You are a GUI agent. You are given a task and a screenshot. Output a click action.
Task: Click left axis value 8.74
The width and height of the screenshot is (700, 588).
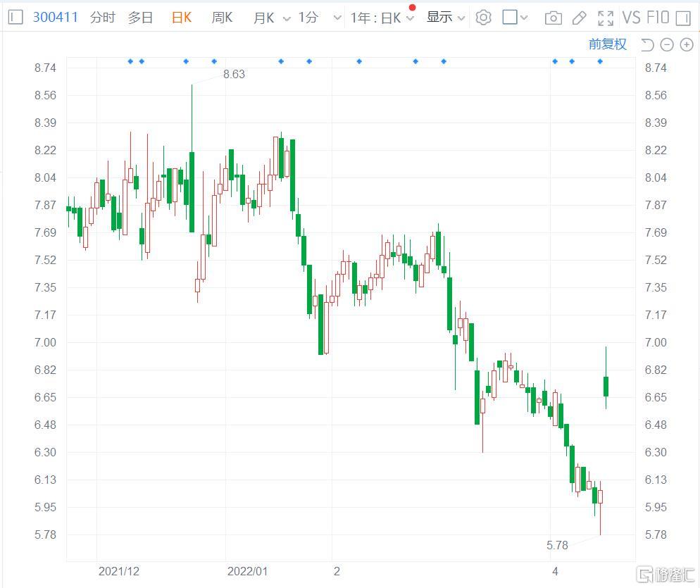click(x=45, y=68)
